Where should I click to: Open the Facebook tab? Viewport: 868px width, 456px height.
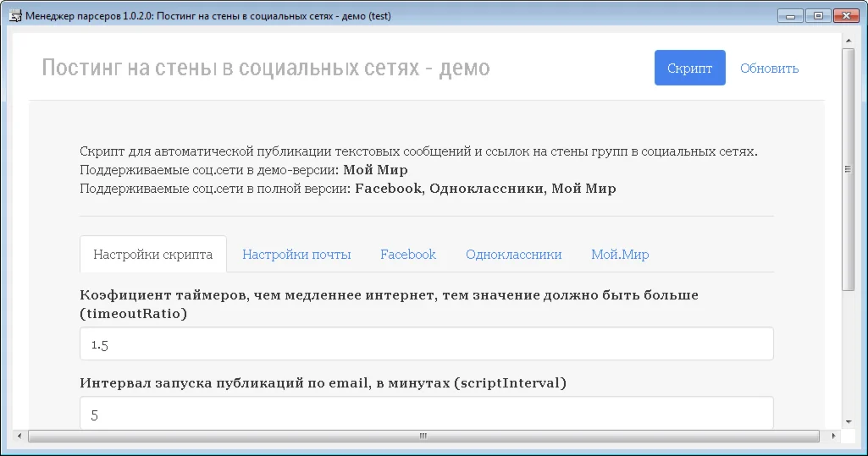[408, 255]
